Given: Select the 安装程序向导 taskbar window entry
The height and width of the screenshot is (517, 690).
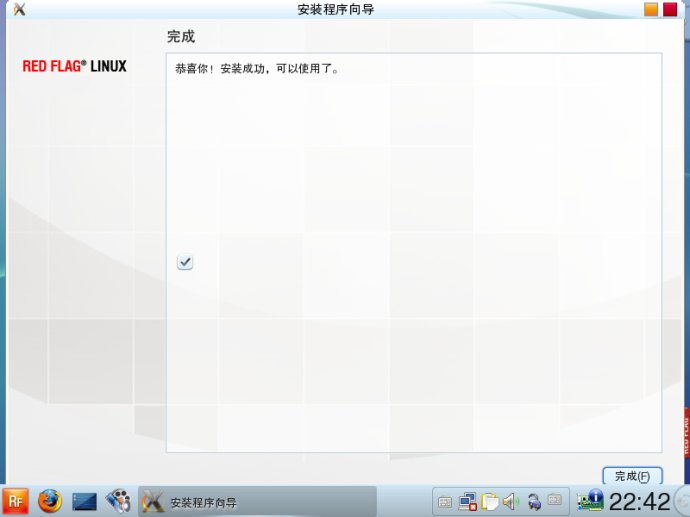Looking at the screenshot, I should (256, 502).
